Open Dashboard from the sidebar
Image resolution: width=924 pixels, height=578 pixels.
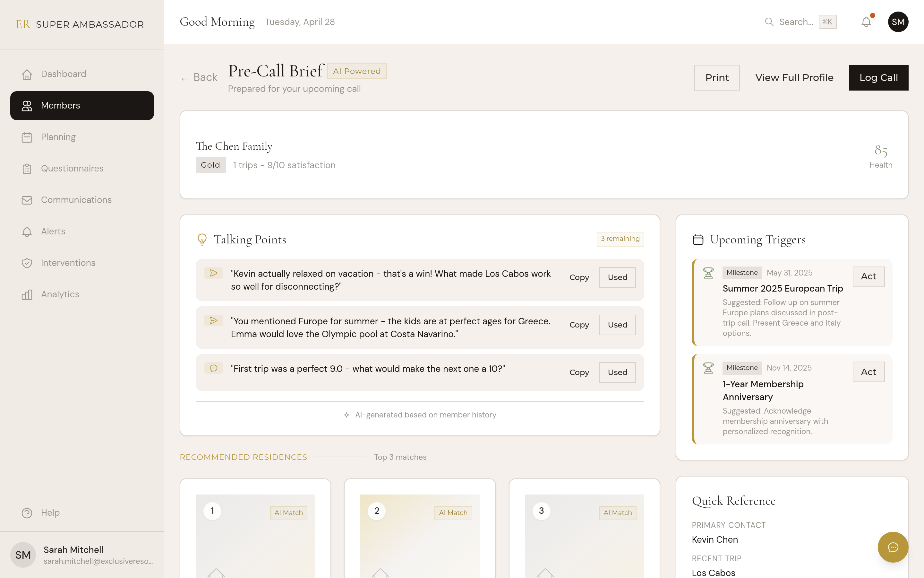[82, 74]
